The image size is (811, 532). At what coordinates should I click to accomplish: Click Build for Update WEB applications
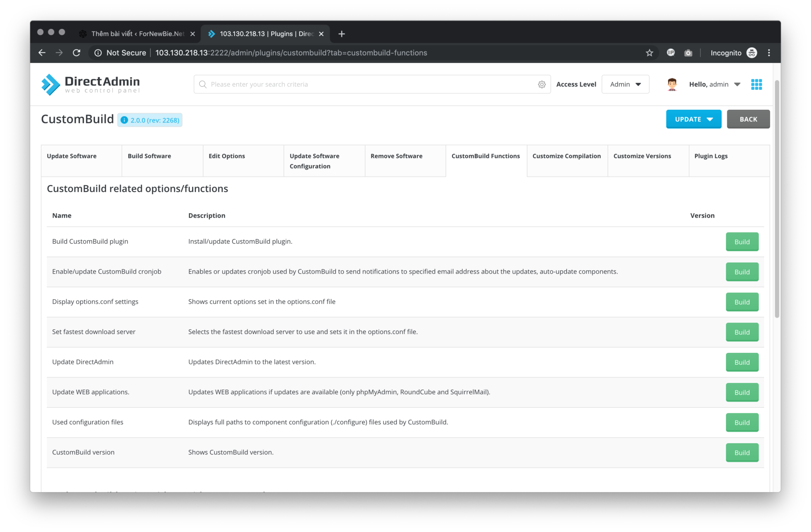(x=742, y=393)
